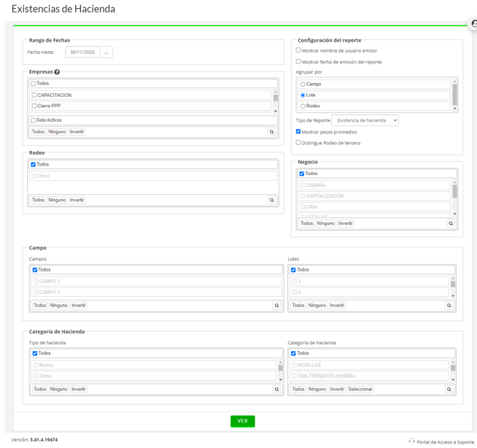Click Todos button under Rodeo
Image resolution: width=477 pixels, height=448 pixels.
coord(38,200)
